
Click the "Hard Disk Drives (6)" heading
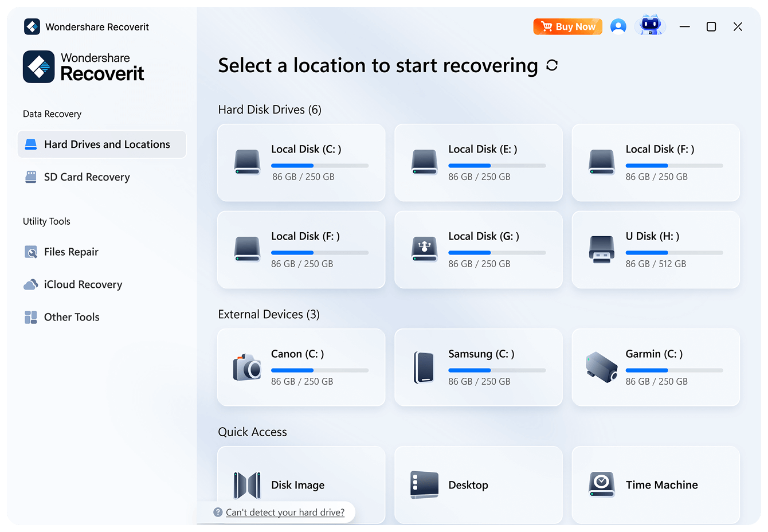tap(270, 109)
